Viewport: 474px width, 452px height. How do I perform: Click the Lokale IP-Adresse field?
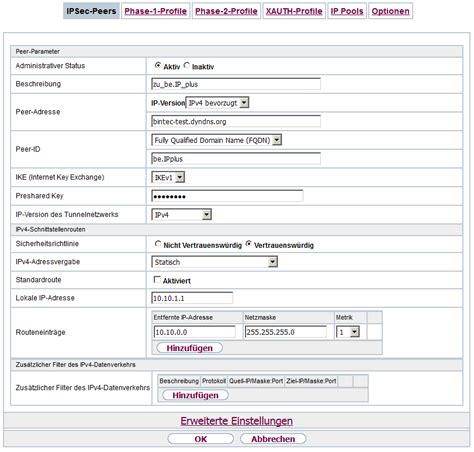click(192, 298)
